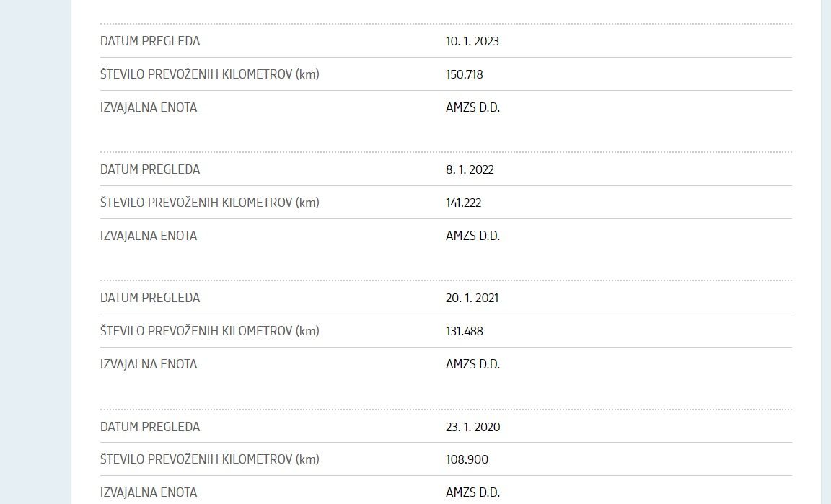The image size is (831, 504).
Task: Select the mileage value 141.222
Action: click(463, 203)
